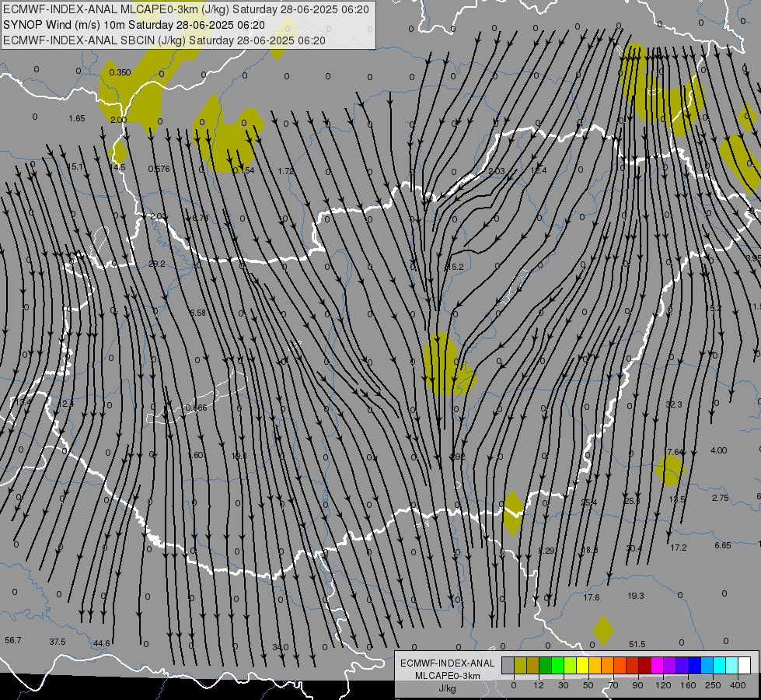Viewport: 761px width, 700px height.
Task: Click the map value '44.6'
Action: tap(101, 643)
